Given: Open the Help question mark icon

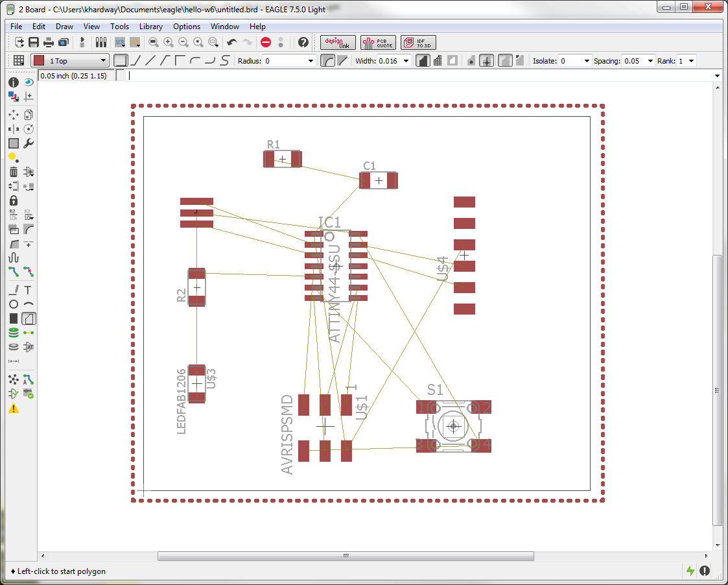Looking at the screenshot, I should click(303, 42).
